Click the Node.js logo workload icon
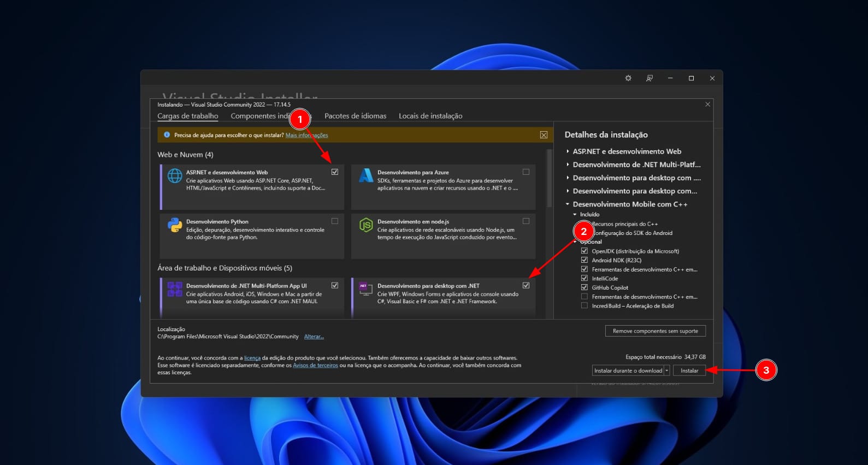Image resolution: width=868 pixels, height=465 pixels. coord(366,225)
